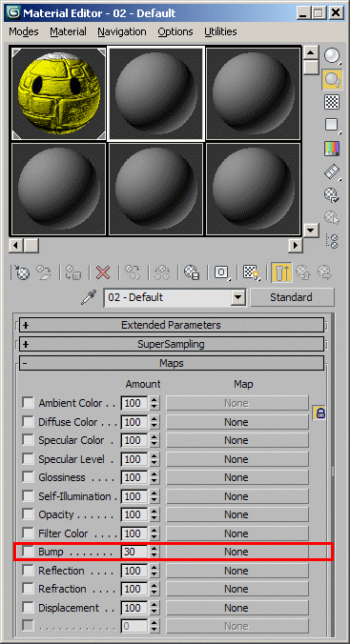Enable the Self-Illumination map checkbox
Viewport: 350px width, 644px height.
[28, 496]
